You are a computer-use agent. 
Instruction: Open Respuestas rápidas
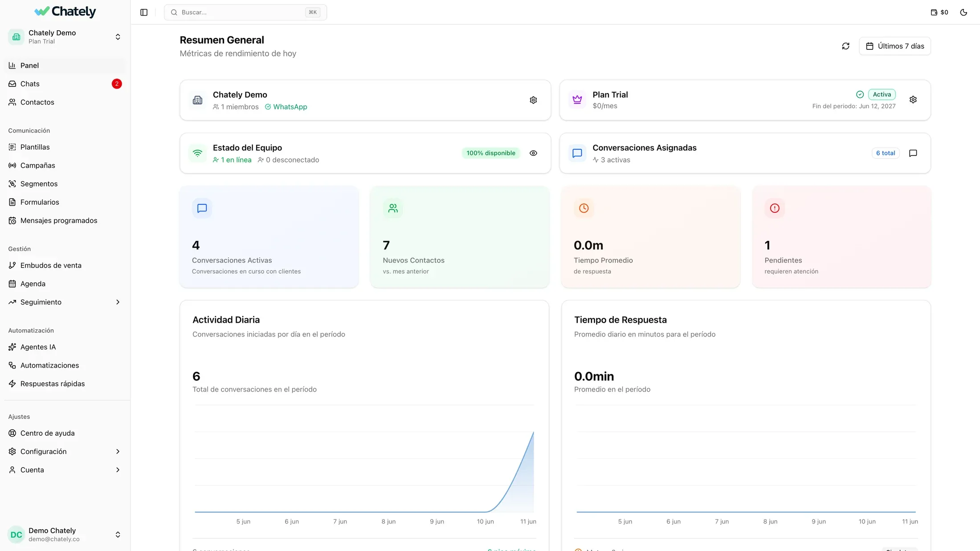pos(65,384)
